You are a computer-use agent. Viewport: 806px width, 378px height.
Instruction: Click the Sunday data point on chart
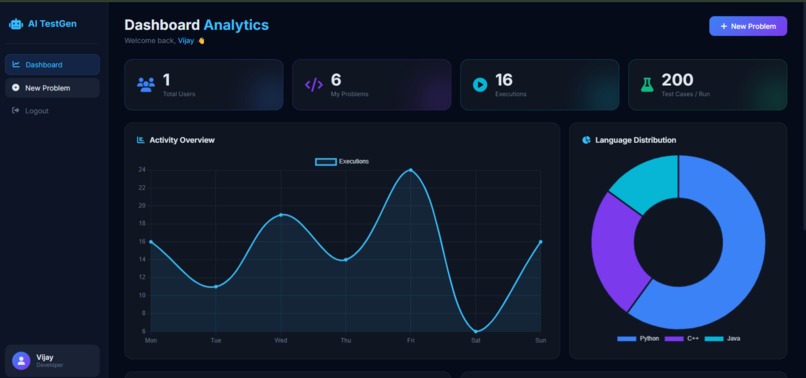pyautogui.click(x=540, y=242)
